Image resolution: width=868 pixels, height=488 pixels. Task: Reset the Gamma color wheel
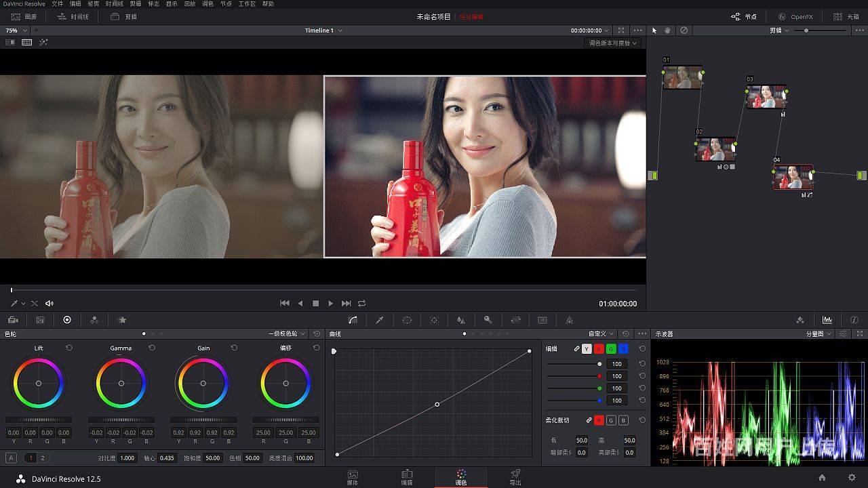point(152,348)
